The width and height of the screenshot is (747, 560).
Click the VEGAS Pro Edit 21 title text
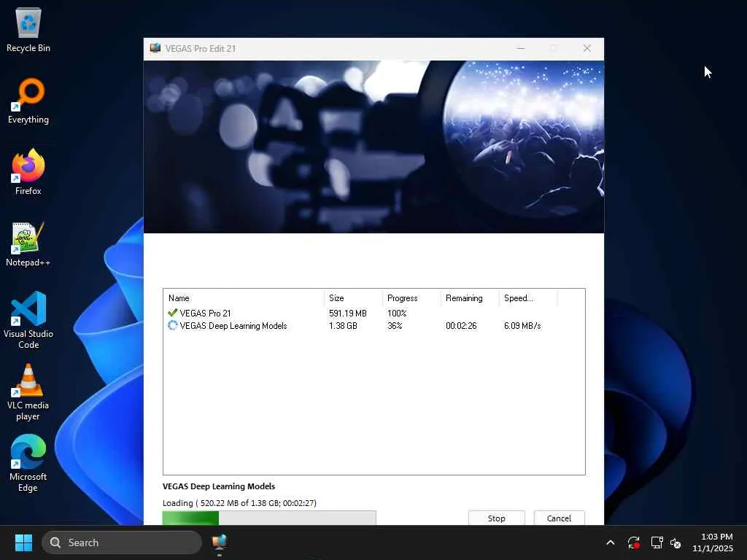(x=201, y=49)
